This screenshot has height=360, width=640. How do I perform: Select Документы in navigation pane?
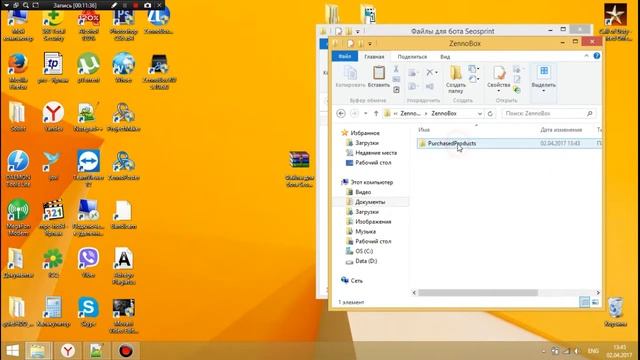[370, 202]
